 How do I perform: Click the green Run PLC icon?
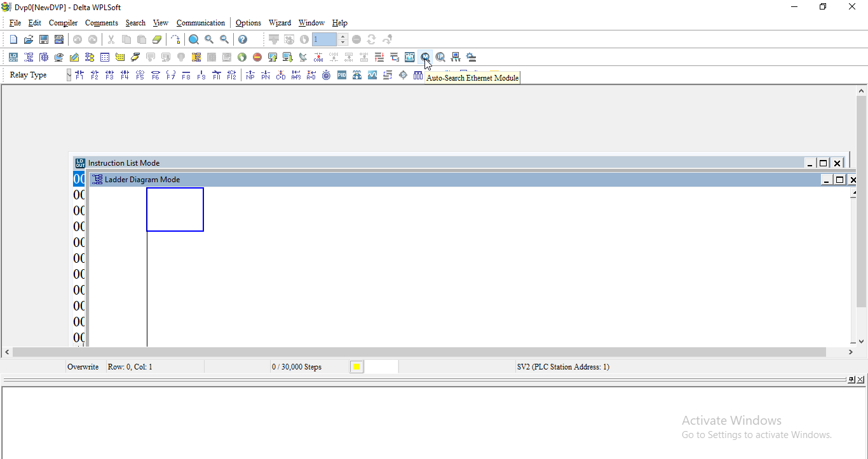click(242, 57)
